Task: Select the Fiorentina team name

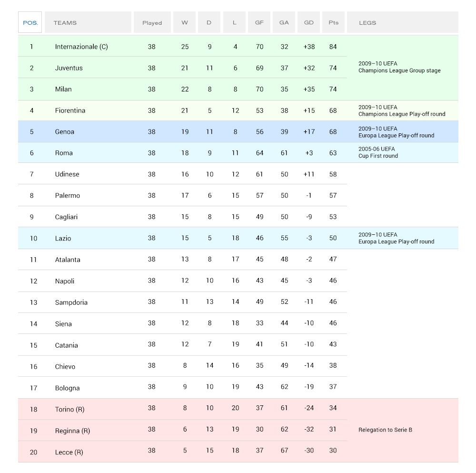Action: tap(70, 111)
